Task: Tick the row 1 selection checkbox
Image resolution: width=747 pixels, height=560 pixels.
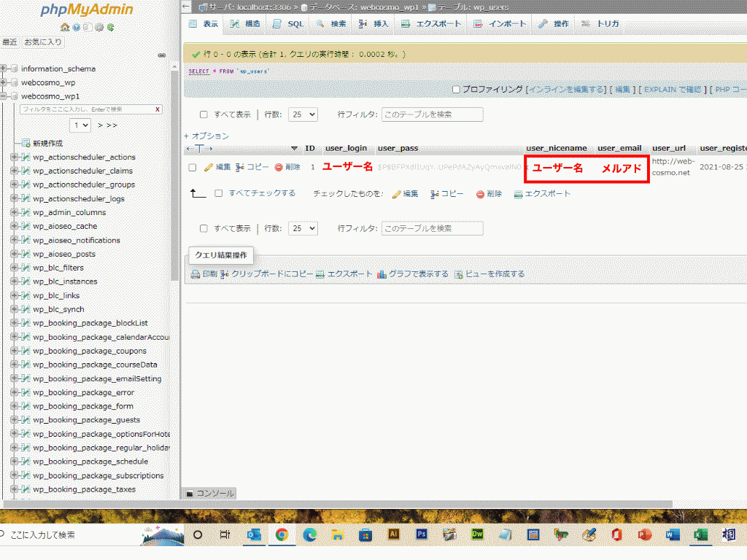Action: click(x=193, y=167)
